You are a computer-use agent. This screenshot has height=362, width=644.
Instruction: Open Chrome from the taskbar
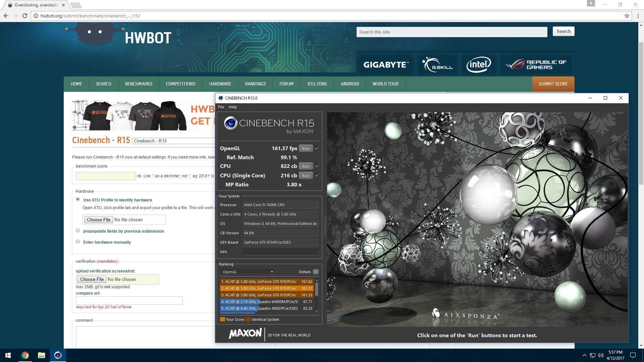click(x=25, y=355)
